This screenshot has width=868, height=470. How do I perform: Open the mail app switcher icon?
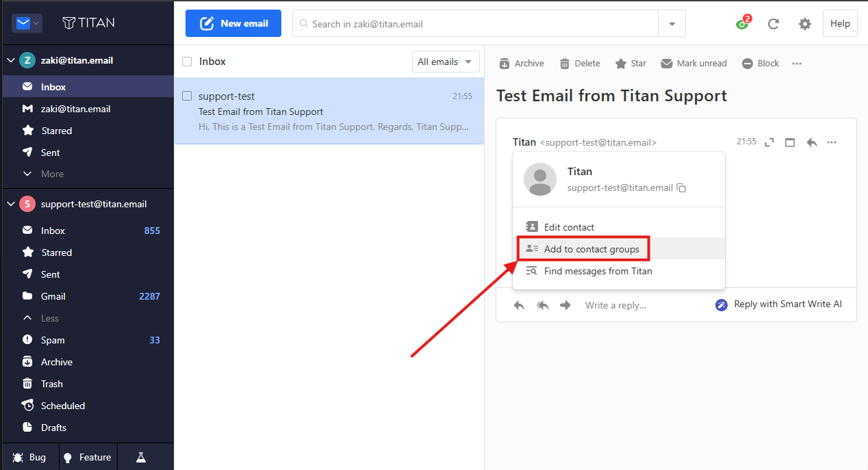tap(27, 23)
